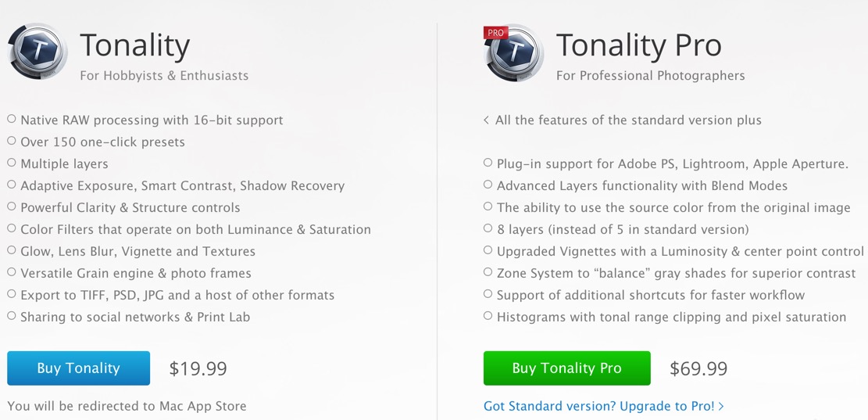Click bullet beside 'Zone System' feature
This screenshot has height=420, width=868.
(x=488, y=272)
